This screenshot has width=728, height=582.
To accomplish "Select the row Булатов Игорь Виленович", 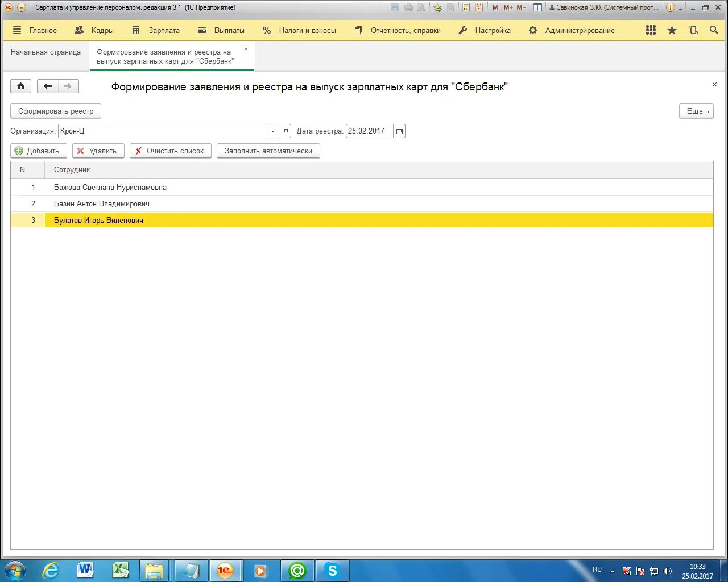I will pos(362,220).
